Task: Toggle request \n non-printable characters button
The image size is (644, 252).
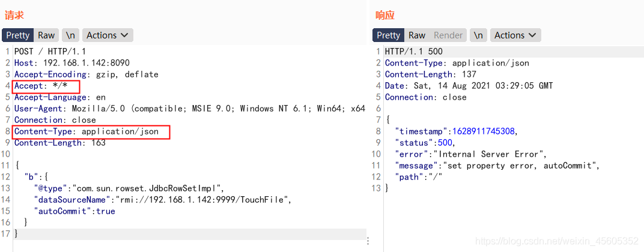Action: pos(70,35)
